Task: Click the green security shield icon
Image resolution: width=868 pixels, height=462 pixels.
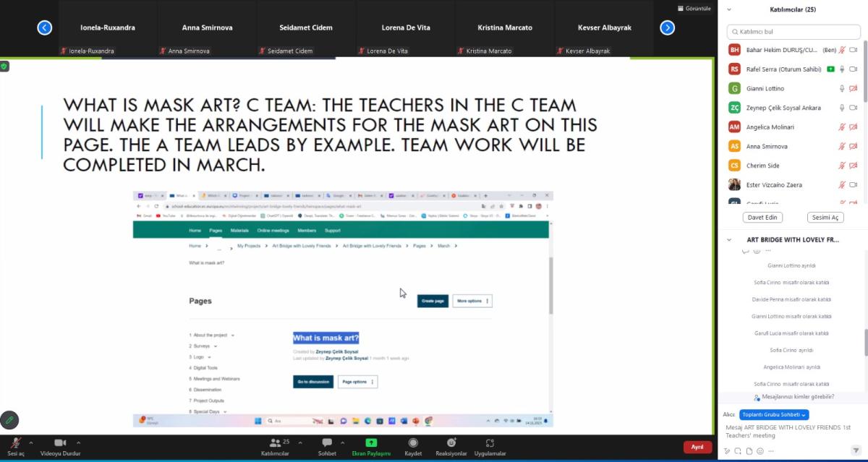Action: [4, 66]
